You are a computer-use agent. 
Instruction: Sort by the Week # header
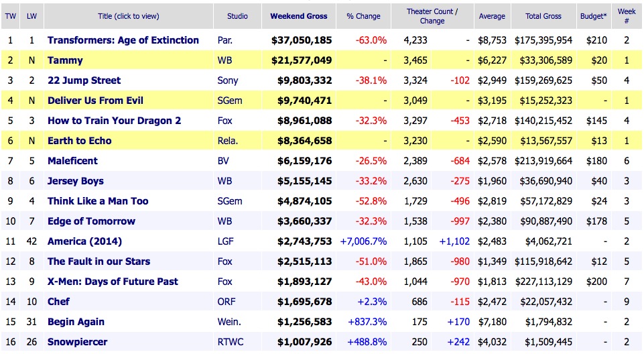tap(627, 16)
